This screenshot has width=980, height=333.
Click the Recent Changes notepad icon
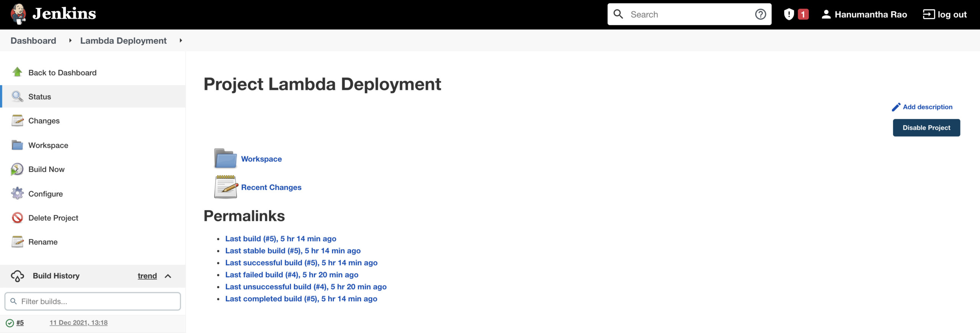point(225,187)
